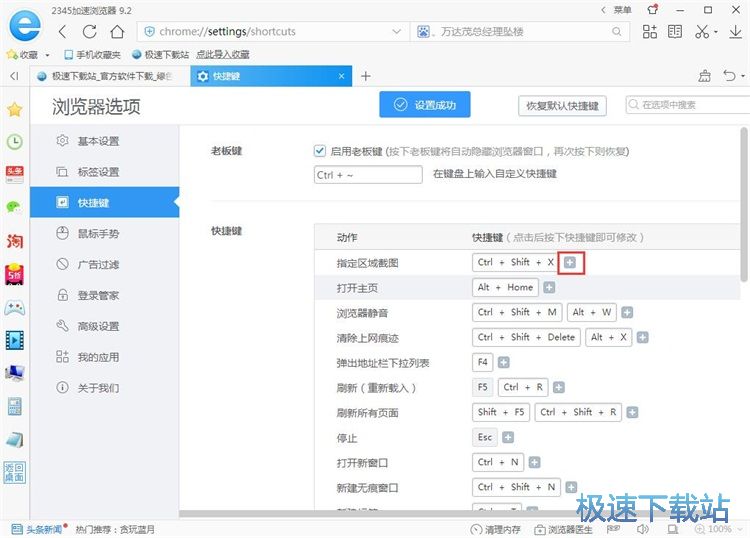The height and width of the screenshot is (538, 750).
Task: Focus the Baidu search box field
Action: point(520,32)
